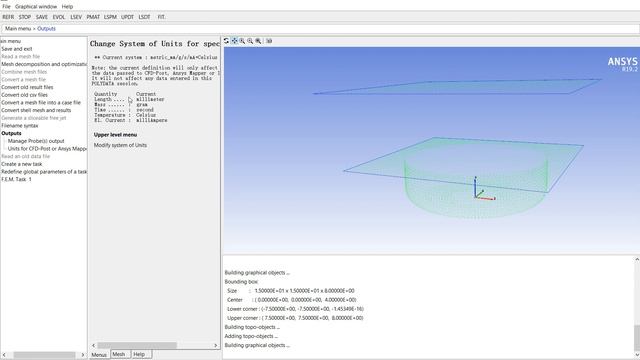Screen dimensions: 640x360
Task: Switch to the Menus tab
Action: [99, 355]
